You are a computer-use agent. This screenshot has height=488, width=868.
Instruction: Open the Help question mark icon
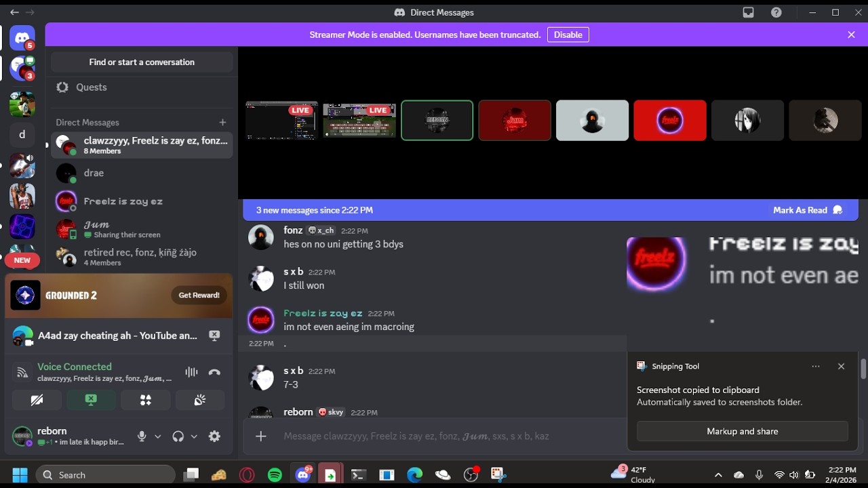pos(776,12)
